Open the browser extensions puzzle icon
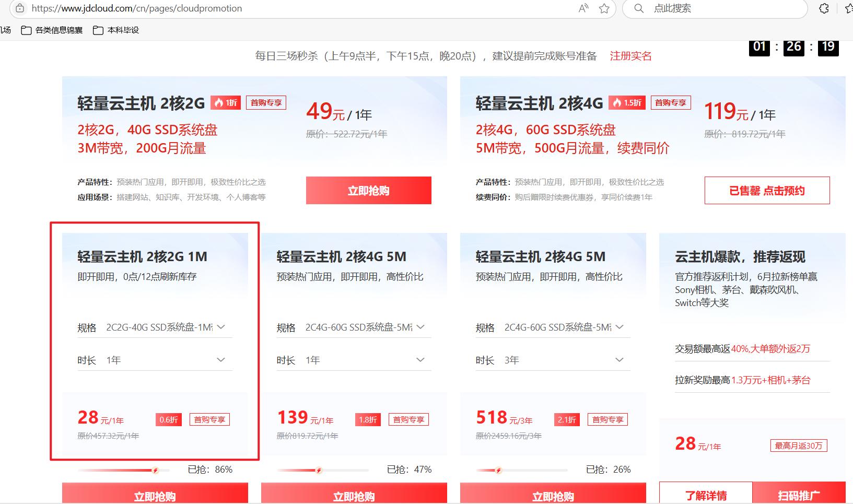The height and width of the screenshot is (504, 853). (x=824, y=8)
